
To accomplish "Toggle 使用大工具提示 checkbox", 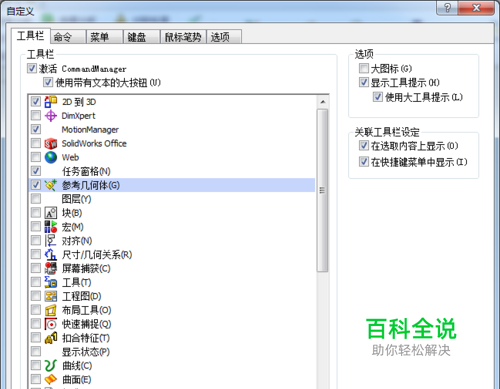I will [x=377, y=97].
